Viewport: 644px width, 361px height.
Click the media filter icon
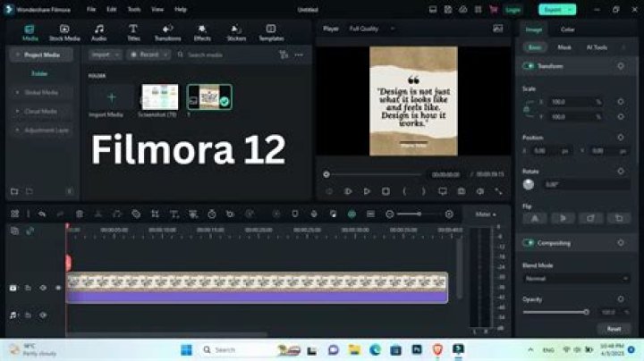coord(284,55)
